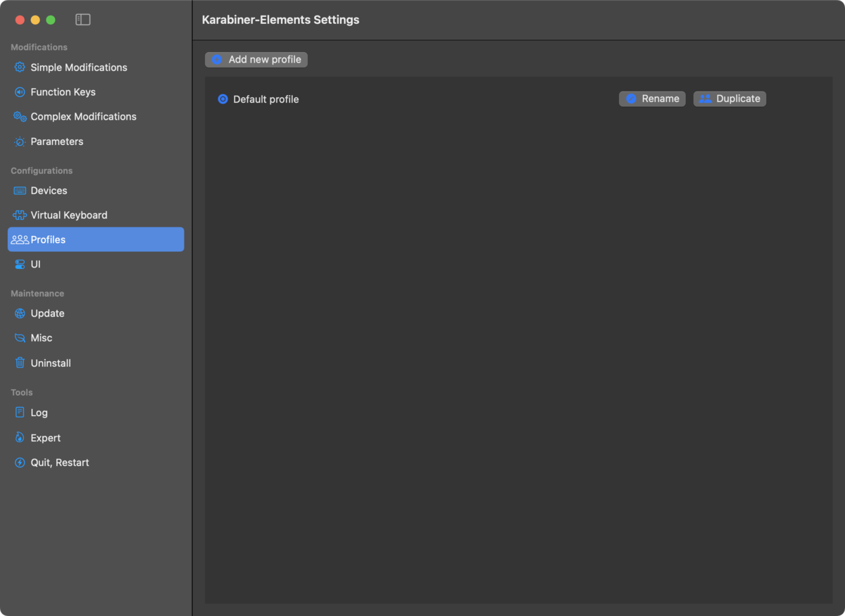This screenshot has width=845, height=616.
Task: Show the Devices configuration
Action: point(96,191)
